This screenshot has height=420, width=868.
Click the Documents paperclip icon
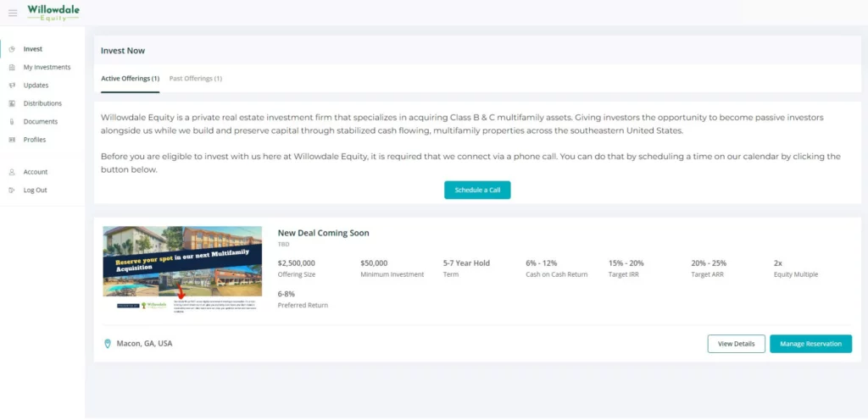point(12,122)
